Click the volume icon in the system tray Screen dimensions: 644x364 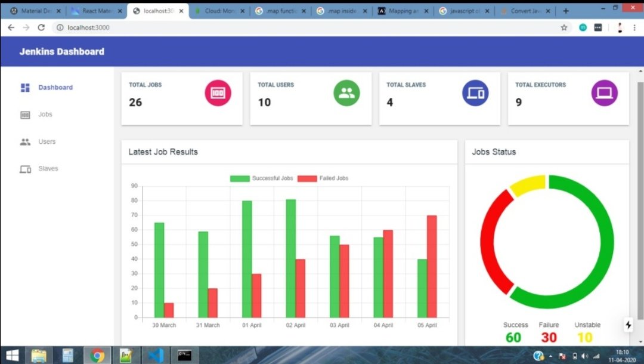coord(585,356)
